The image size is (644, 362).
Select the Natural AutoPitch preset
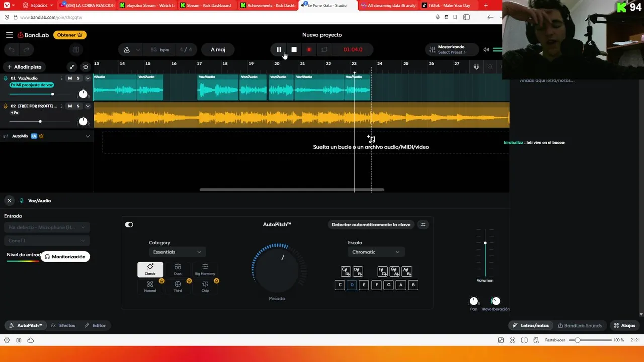click(150, 286)
